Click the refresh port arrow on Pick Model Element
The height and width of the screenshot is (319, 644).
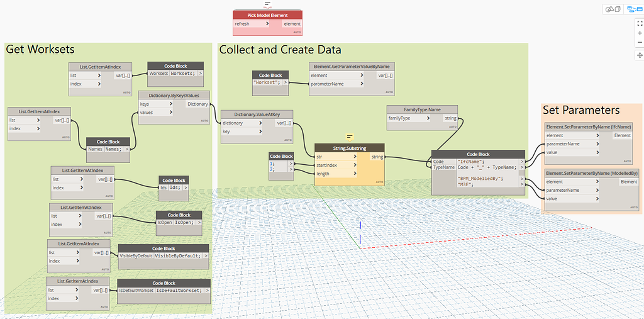tap(267, 24)
